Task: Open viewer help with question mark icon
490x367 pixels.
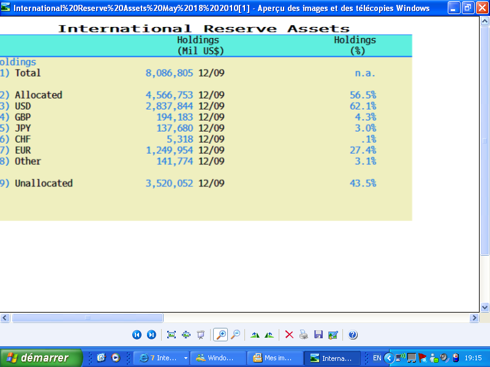Action: click(x=353, y=335)
